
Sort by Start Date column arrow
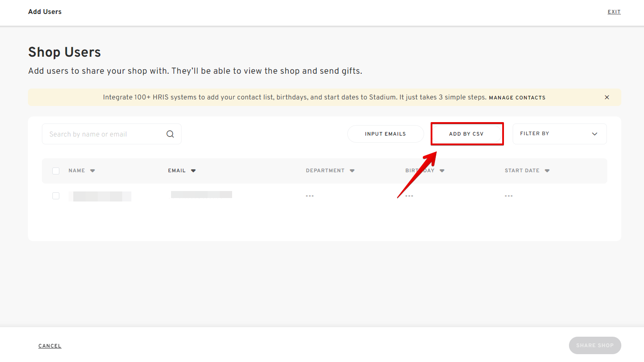click(547, 171)
